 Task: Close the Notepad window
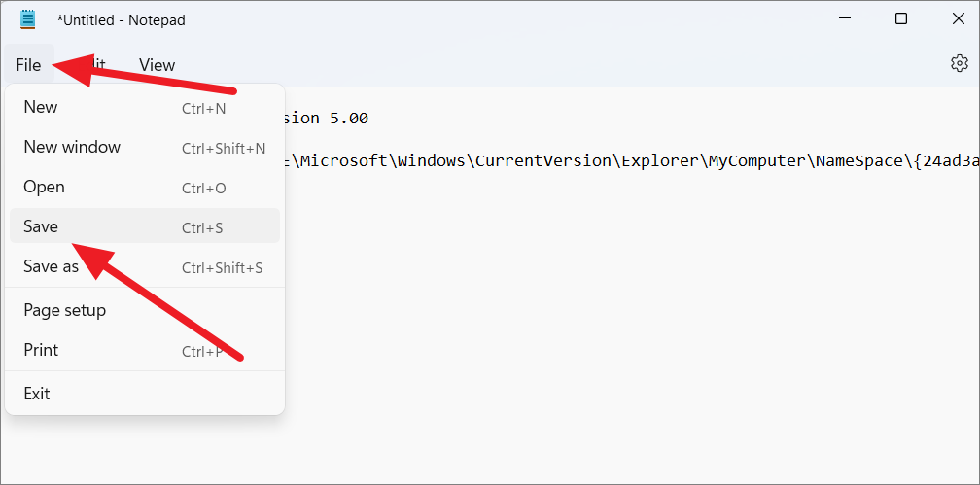click(958, 18)
